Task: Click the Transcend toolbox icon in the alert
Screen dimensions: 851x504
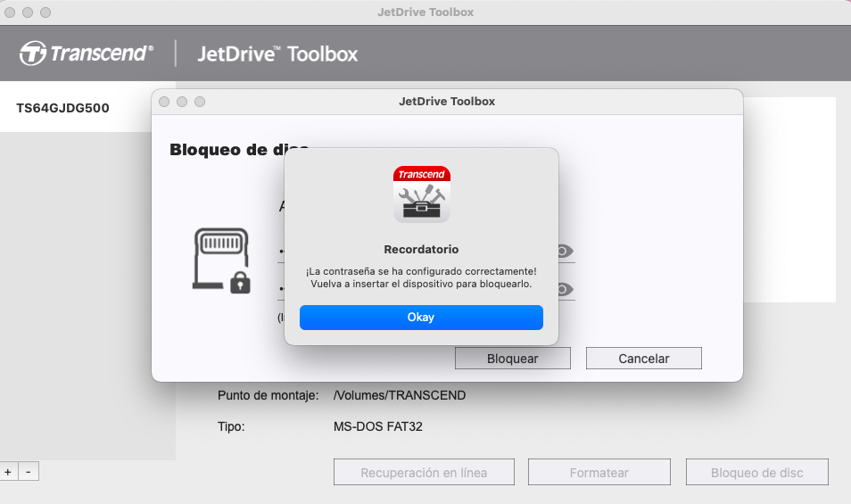Action: (x=422, y=194)
